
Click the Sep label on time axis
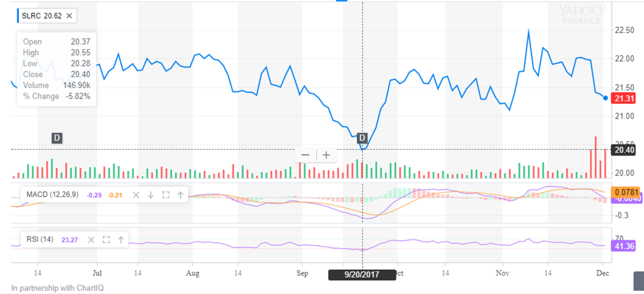click(302, 273)
